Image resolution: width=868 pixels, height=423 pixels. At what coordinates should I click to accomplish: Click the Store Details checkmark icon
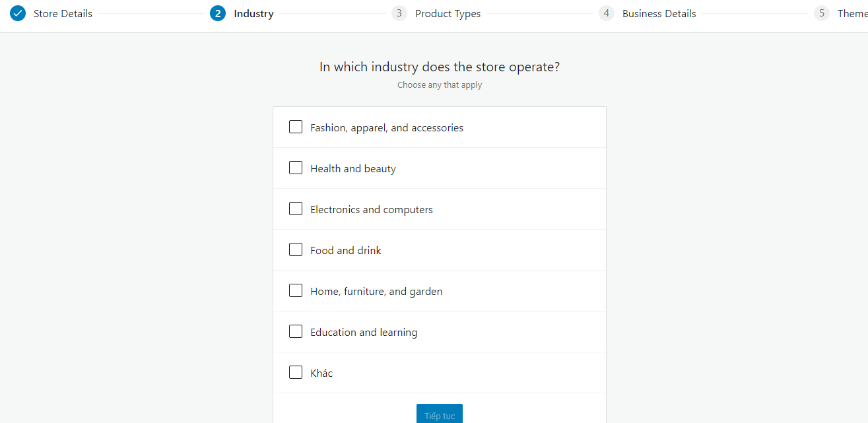tap(18, 13)
